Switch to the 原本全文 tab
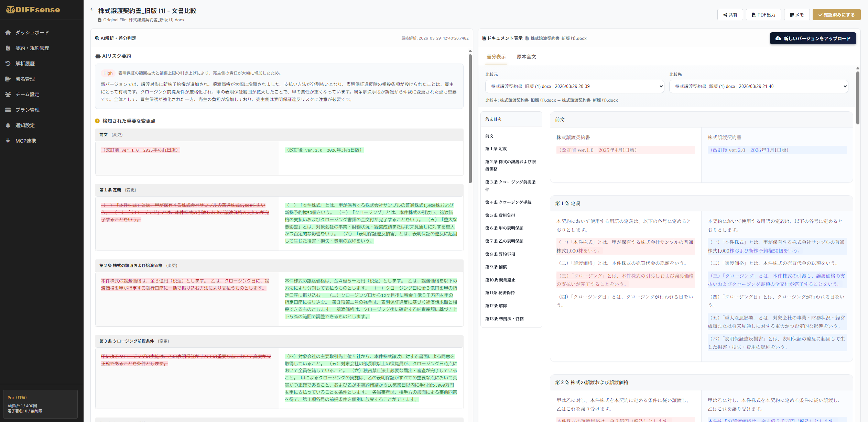The width and height of the screenshot is (868, 422). click(526, 57)
